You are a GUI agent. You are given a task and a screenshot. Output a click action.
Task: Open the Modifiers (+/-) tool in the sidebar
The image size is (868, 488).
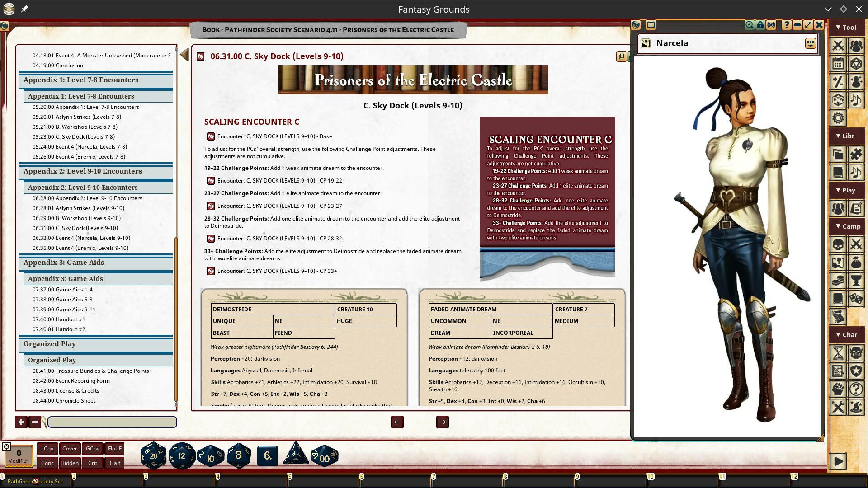point(839,82)
